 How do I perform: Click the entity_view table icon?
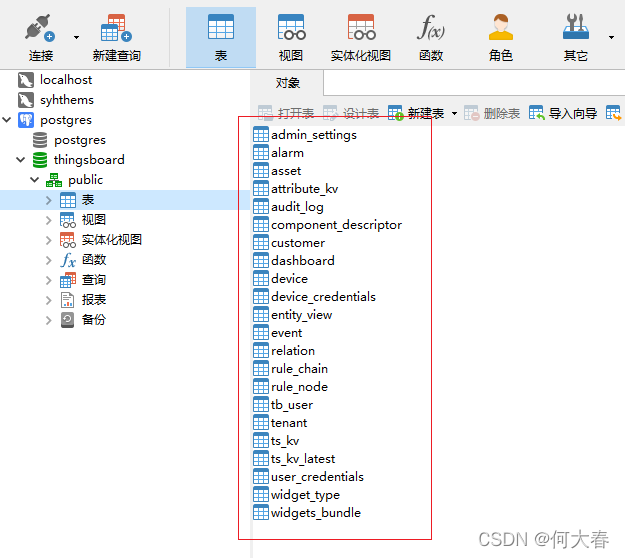pos(261,315)
